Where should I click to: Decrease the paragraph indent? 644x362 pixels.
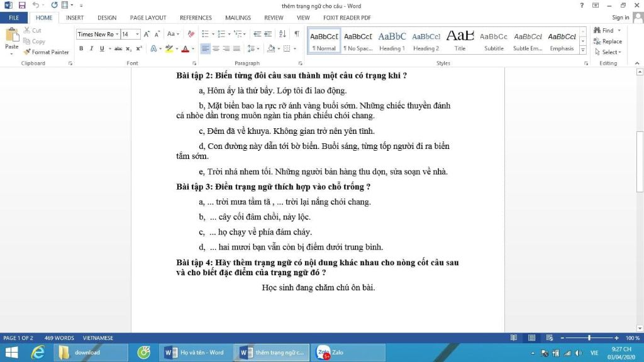257,34
